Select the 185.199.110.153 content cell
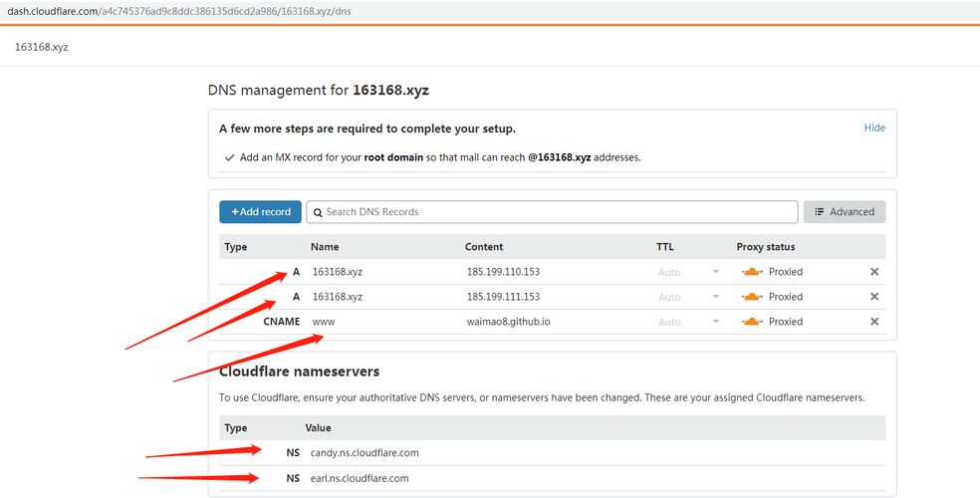 (x=503, y=272)
